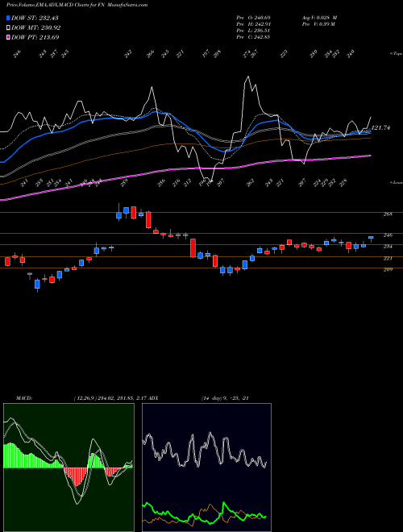Click the 209 price level label
This screenshot has width=403, height=532.
[x=388, y=270]
